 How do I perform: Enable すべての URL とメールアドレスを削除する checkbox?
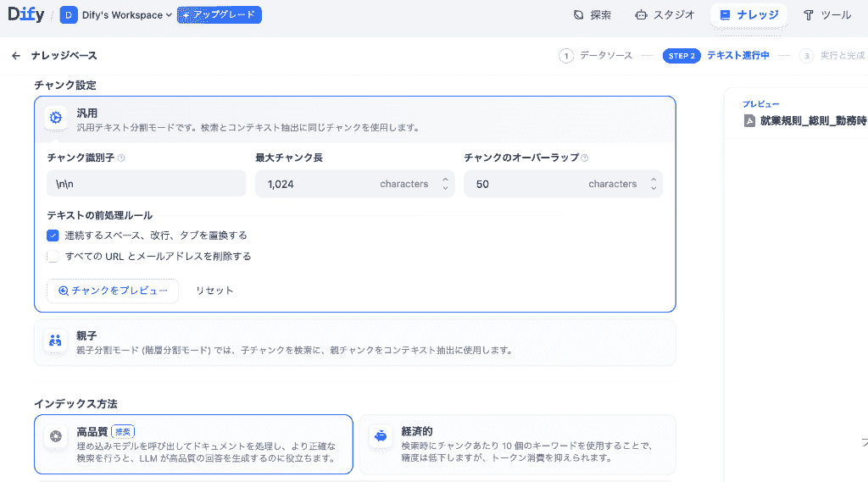coord(53,257)
